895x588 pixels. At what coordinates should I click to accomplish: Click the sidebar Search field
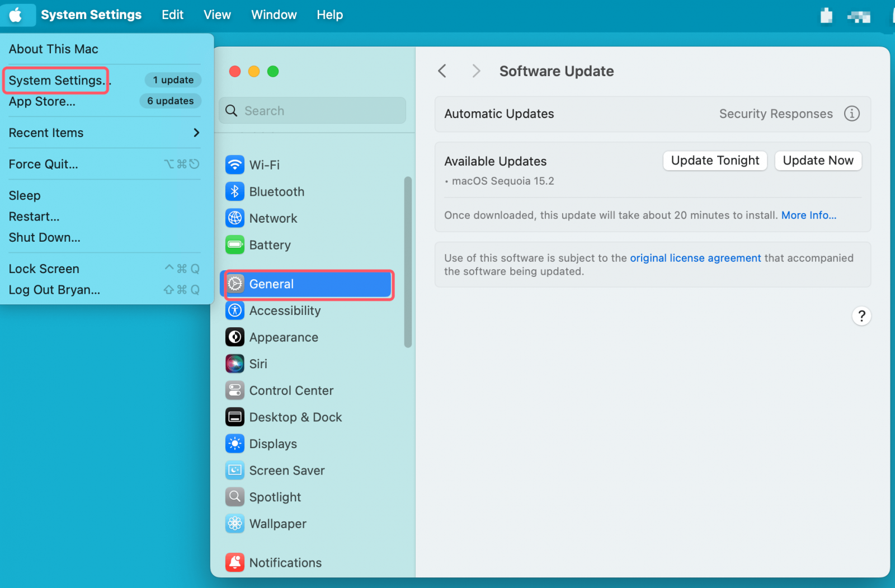tap(313, 111)
